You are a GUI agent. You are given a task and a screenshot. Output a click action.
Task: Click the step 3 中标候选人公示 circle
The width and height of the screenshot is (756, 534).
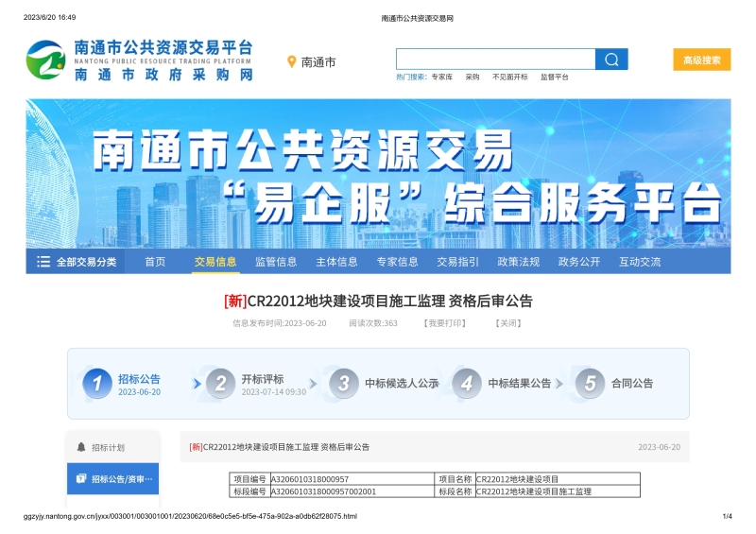pyautogui.click(x=343, y=383)
